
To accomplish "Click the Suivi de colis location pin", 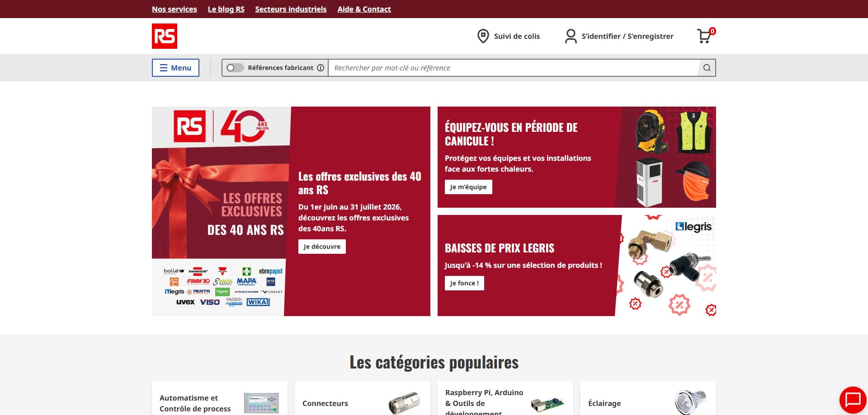I will [483, 36].
